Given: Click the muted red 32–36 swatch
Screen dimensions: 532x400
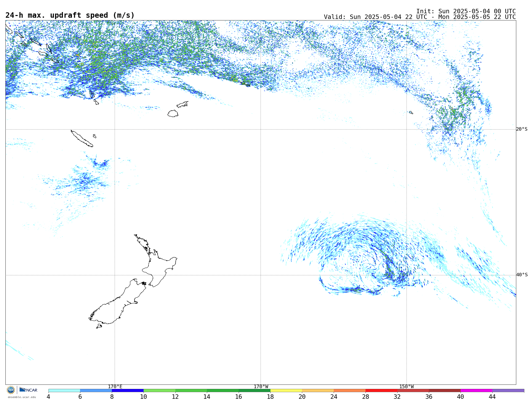Looking at the screenshot, I should [x=413, y=390].
